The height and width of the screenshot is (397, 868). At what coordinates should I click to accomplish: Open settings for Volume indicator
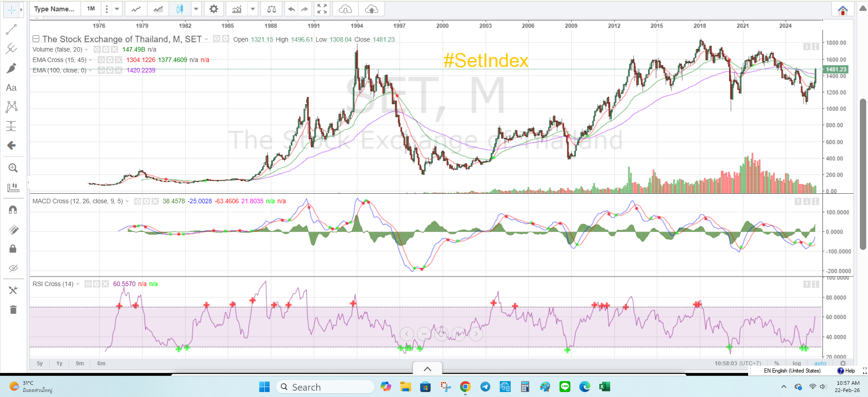(105, 49)
